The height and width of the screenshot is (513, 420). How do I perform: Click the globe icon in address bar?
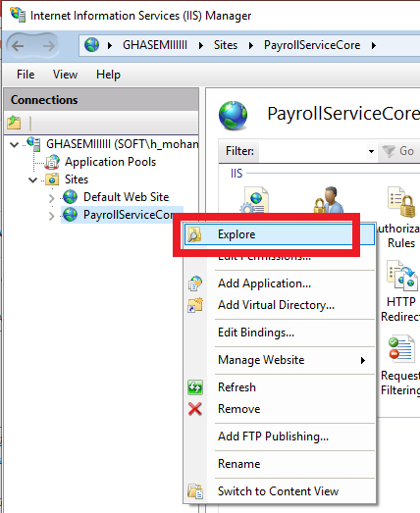click(91, 45)
